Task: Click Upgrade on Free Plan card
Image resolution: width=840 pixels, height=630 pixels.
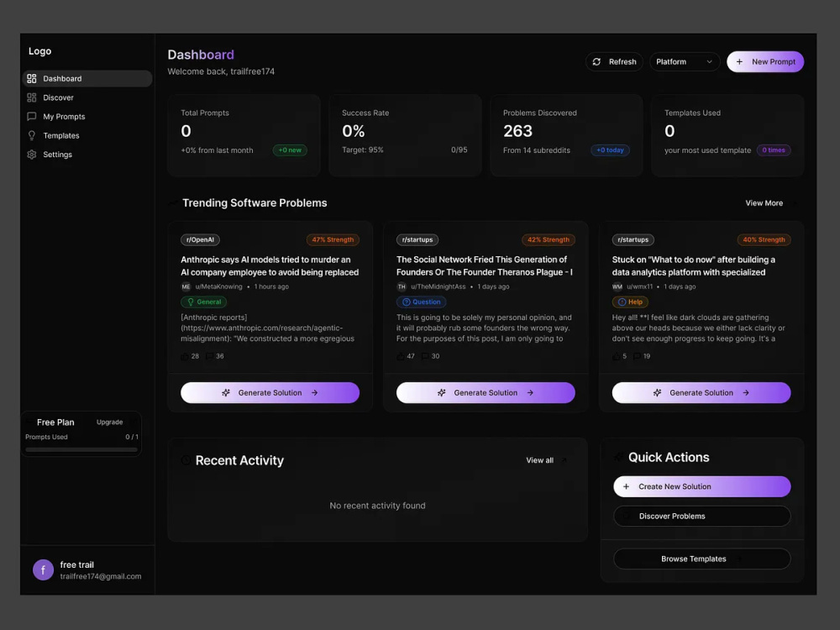Action: click(x=110, y=423)
